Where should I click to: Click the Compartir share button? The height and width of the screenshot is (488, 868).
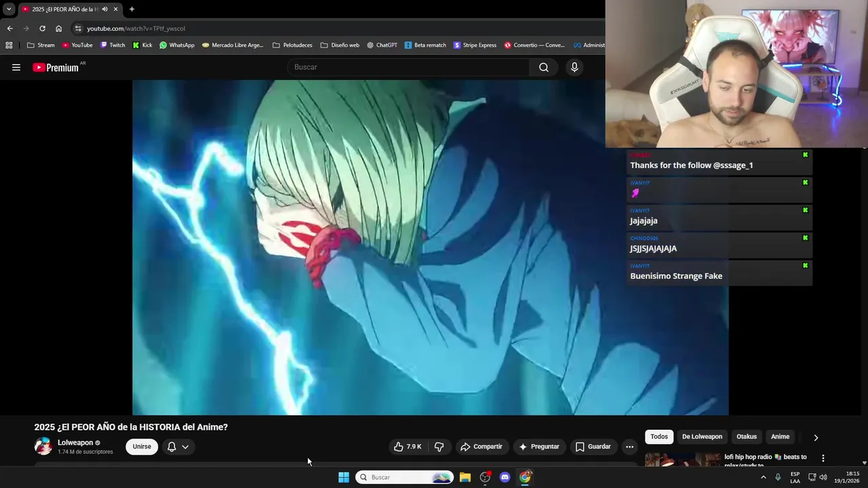pos(481,447)
